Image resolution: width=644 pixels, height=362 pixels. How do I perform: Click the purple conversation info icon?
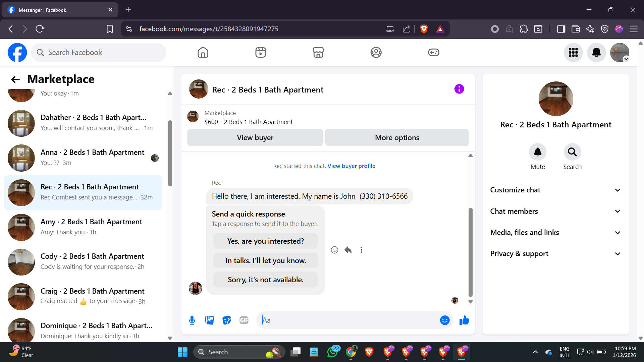pos(459,89)
